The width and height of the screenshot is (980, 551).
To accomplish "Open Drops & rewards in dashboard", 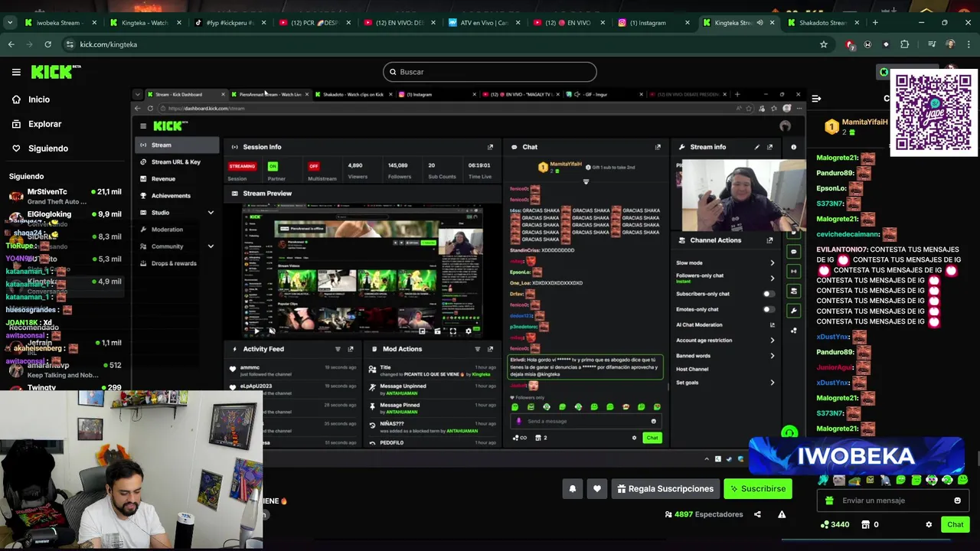I will [173, 263].
